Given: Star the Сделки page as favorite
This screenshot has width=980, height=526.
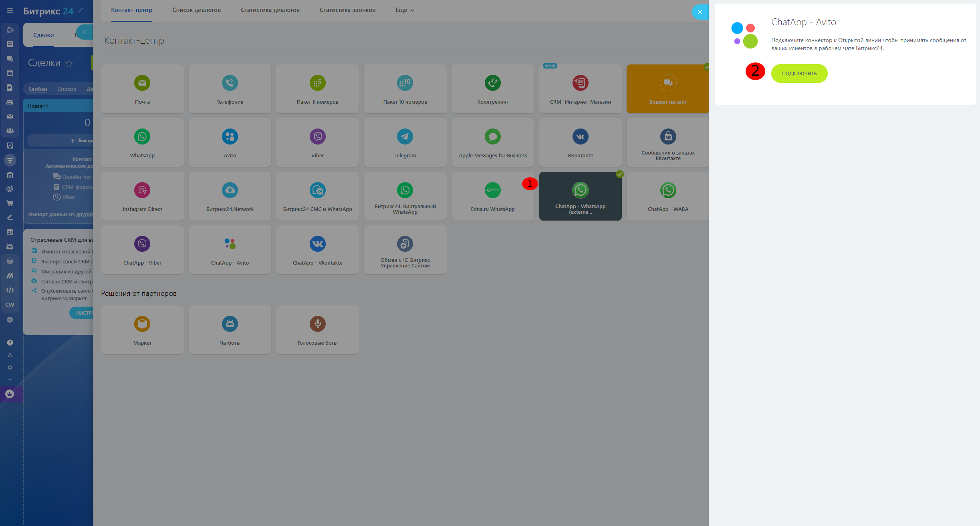Looking at the screenshot, I should pyautogui.click(x=69, y=63).
